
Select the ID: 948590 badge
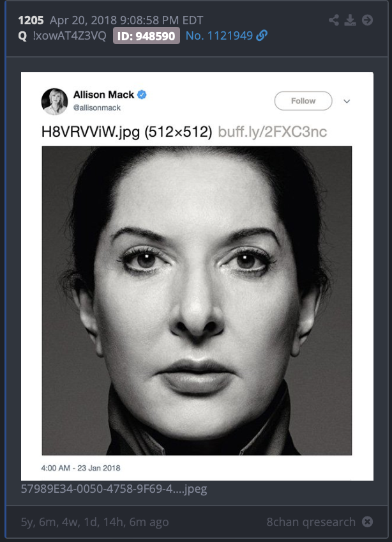coord(146,36)
